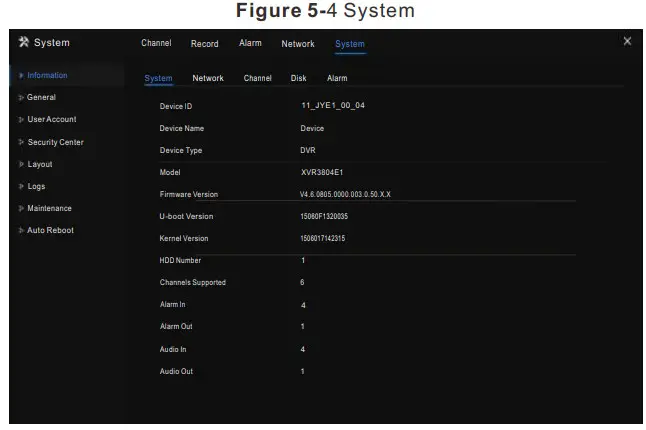Click the arrow icon beside Layout
Viewport: 646px width, 430px height.
(x=21, y=164)
